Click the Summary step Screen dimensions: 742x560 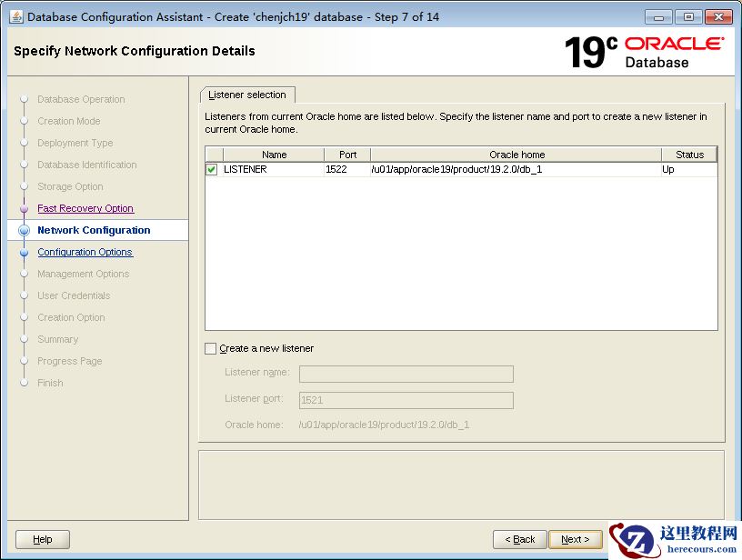click(57, 339)
